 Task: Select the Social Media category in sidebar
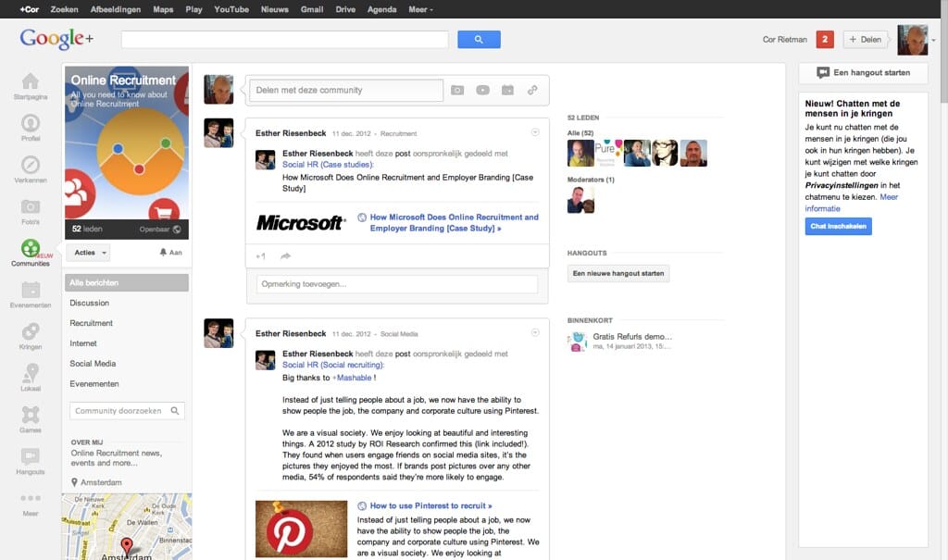[93, 364]
